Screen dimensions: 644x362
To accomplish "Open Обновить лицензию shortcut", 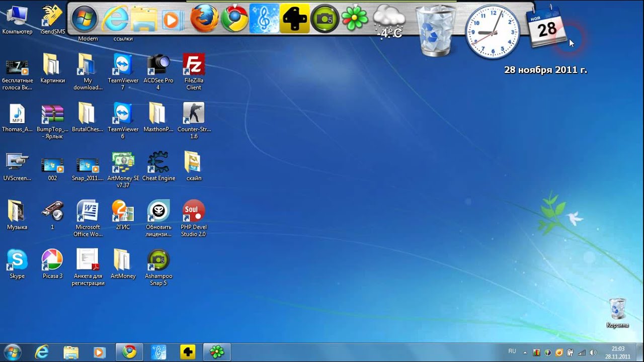I will tap(158, 219).
